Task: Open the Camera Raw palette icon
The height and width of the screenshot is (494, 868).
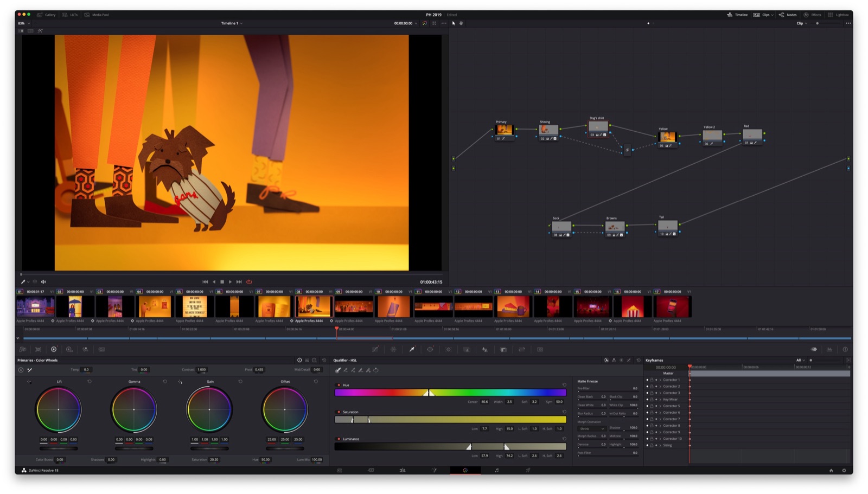Action: (x=23, y=349)
